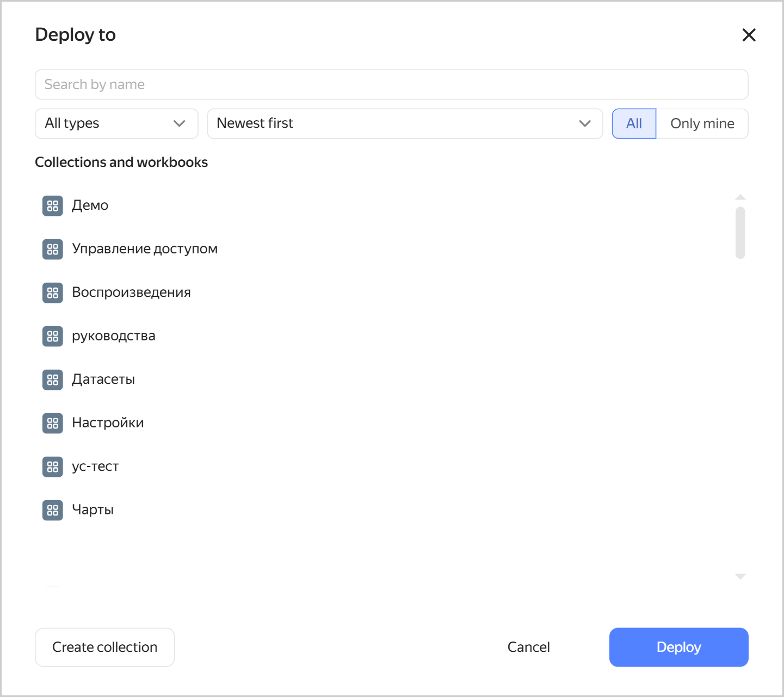Select the Демо collection name

(90, 206)
